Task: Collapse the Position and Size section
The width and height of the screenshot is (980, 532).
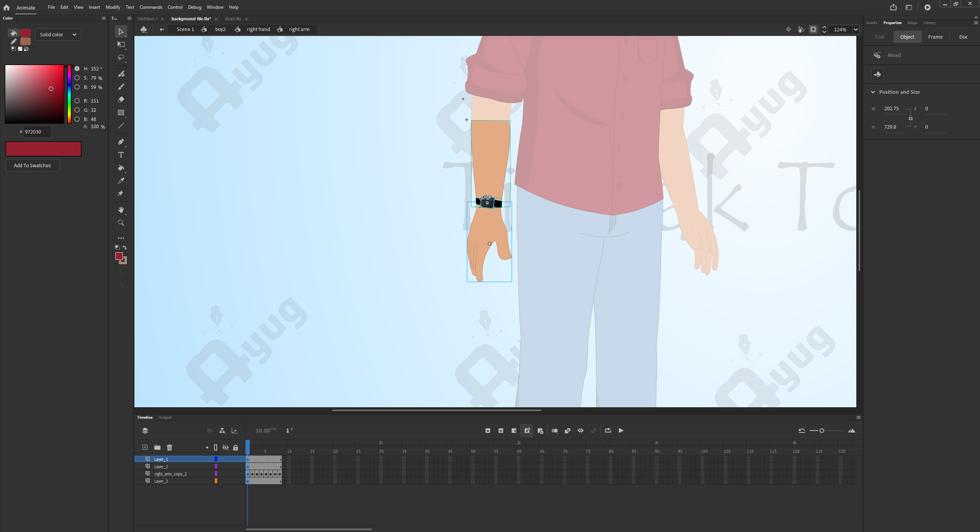Action: 873,92
